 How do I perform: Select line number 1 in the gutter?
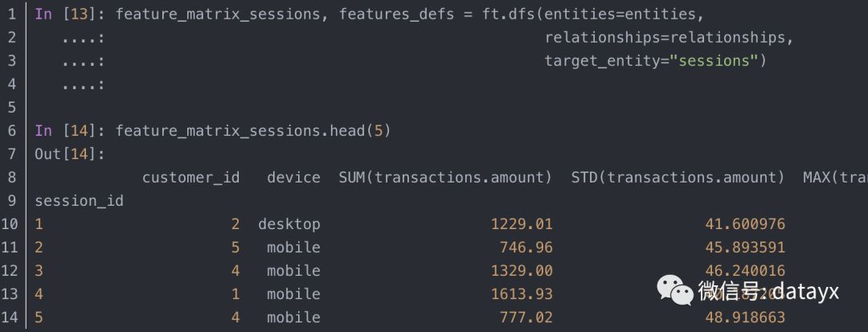pos(12,14)
